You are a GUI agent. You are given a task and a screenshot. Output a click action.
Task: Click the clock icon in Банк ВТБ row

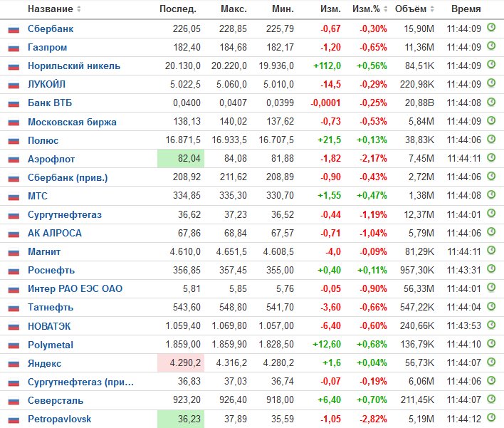(491, 101)
